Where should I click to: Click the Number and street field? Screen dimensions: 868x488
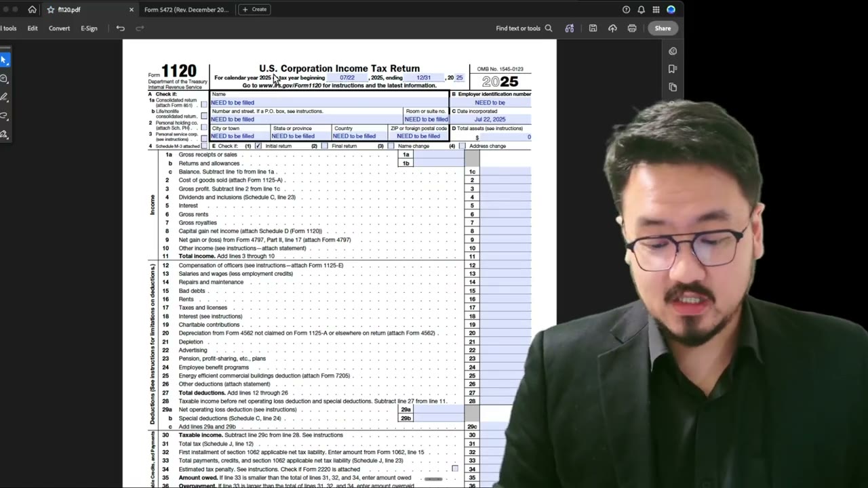click(x=307, y=119)
